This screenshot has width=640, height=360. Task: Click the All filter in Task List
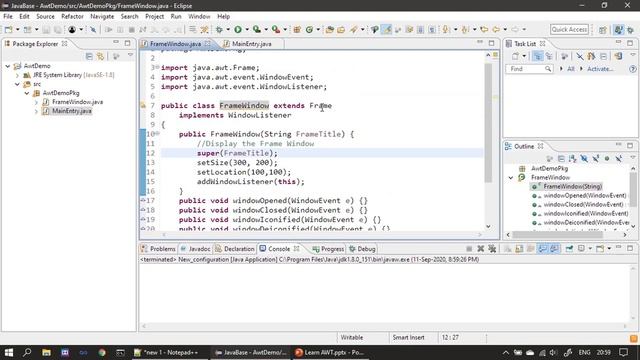click(x=571, y=69)
